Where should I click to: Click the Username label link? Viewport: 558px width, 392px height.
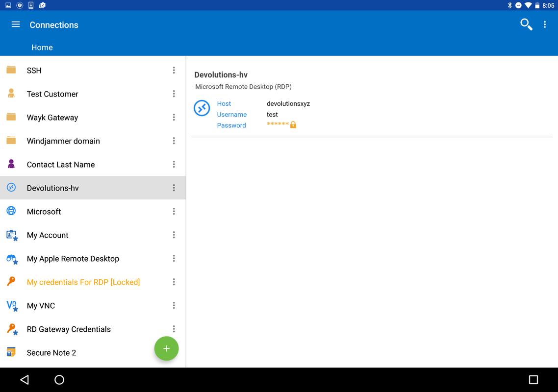coord(231,115)
